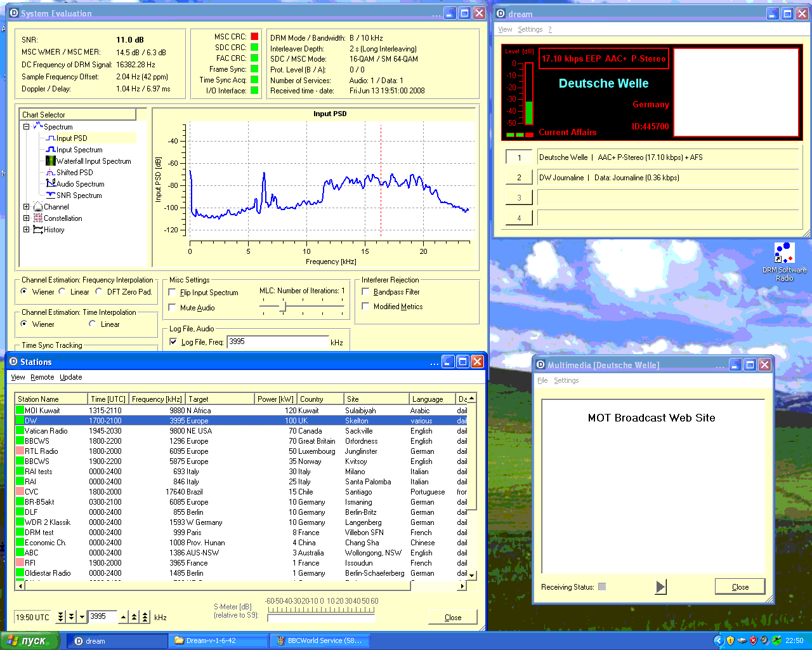Click the triple down-arrow frequency step button

pos(60,616)
